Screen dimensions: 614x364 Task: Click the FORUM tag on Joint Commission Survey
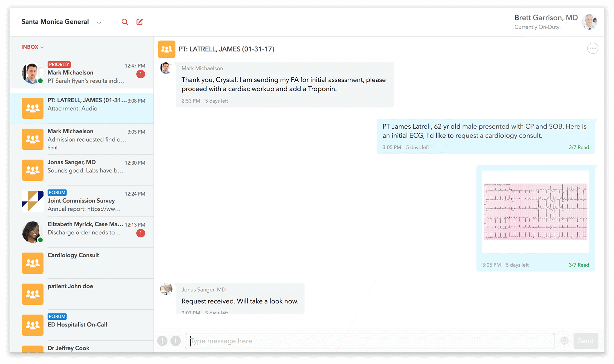pos(57,192)
